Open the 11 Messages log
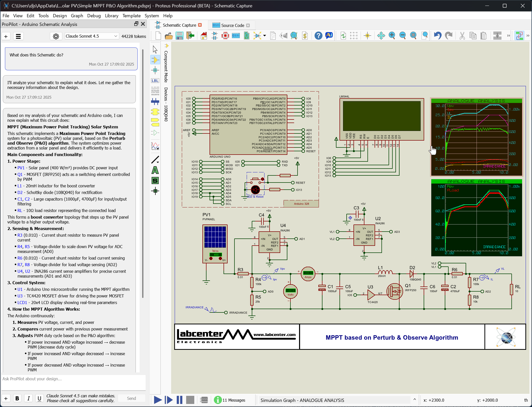 pyautogui.click(x=230, y=400)
